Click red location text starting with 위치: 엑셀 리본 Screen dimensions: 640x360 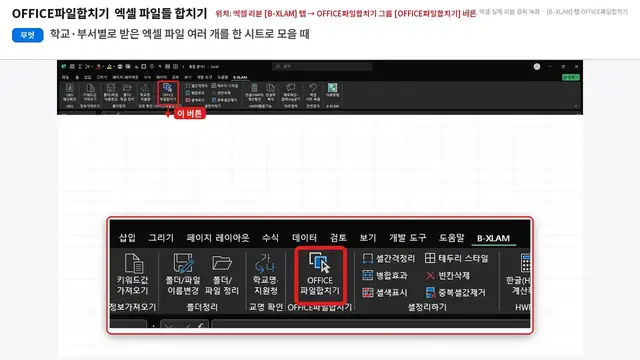pos(345,13)
